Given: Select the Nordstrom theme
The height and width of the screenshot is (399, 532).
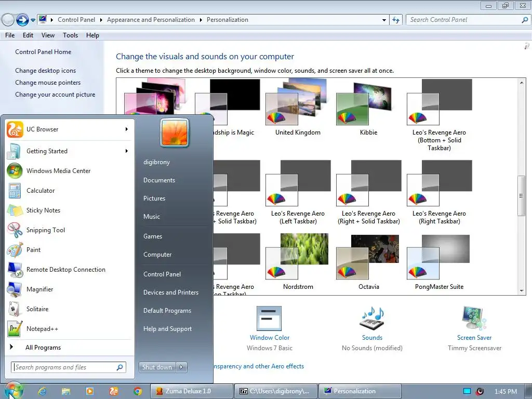Looking at the screenshot, I should [298, 262].
